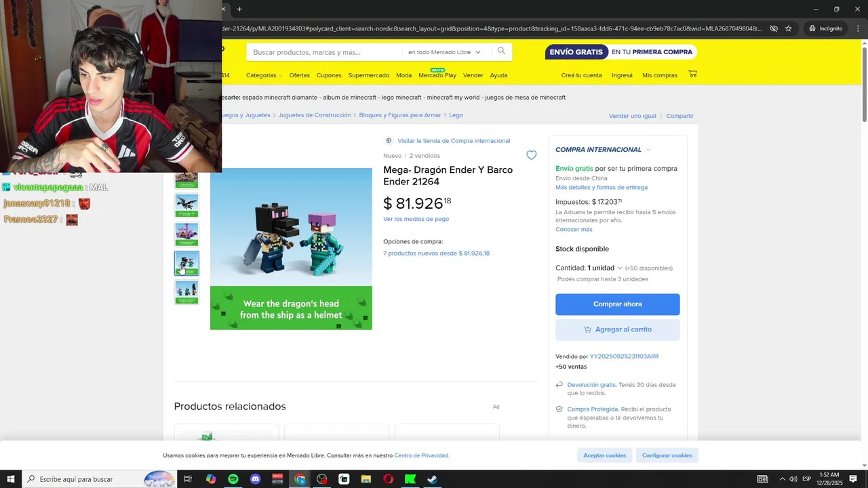Open Chrome from the taskbar

(300, 479)
